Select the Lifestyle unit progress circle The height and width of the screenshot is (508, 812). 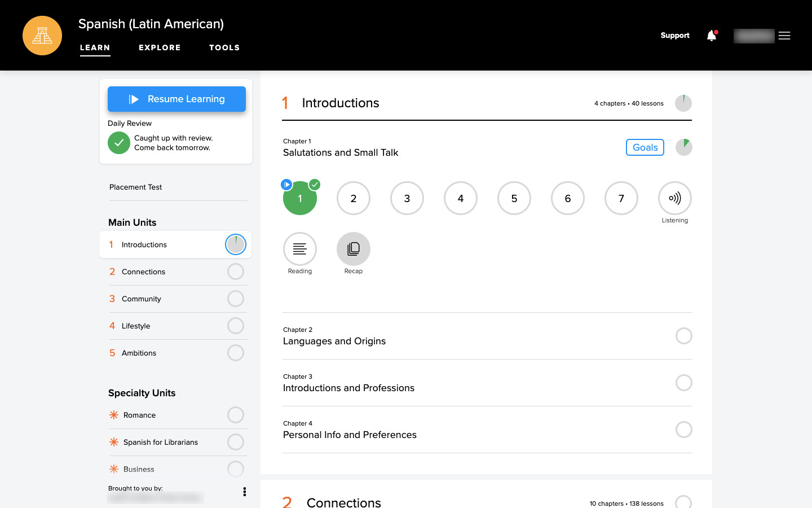(x=236, y=326)
